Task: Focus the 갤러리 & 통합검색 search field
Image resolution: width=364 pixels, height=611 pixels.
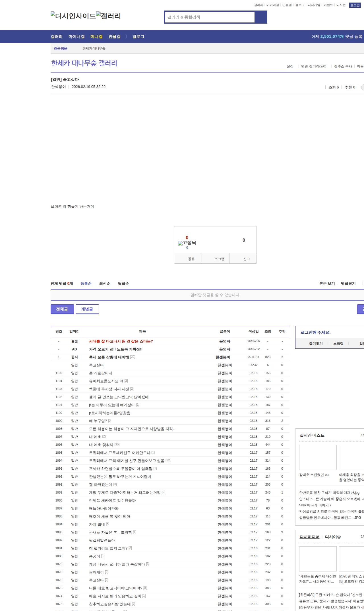Action: coord(210,17)
